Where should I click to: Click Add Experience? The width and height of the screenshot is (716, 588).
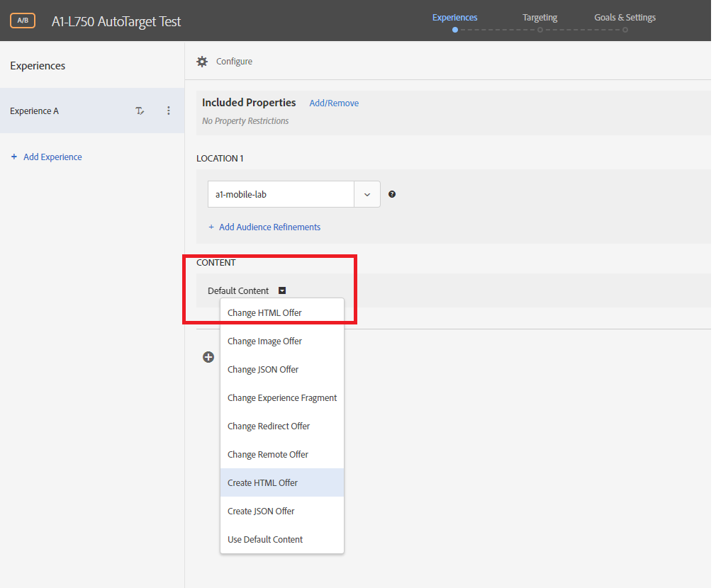point(47,157)
